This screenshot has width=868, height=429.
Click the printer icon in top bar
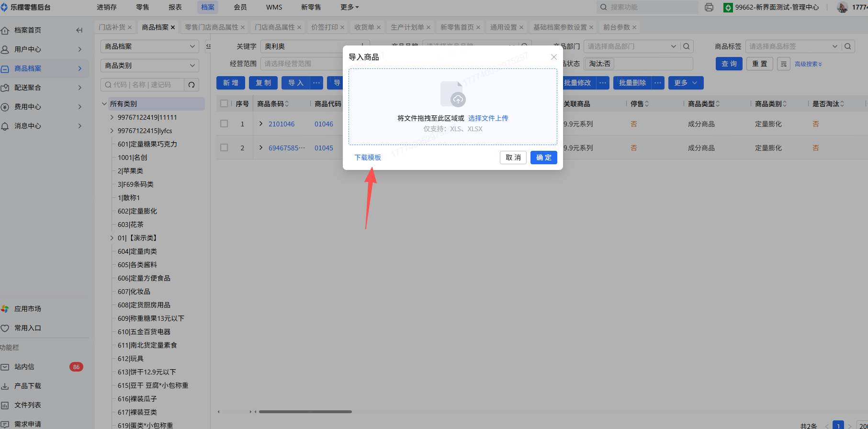(709, 7)
